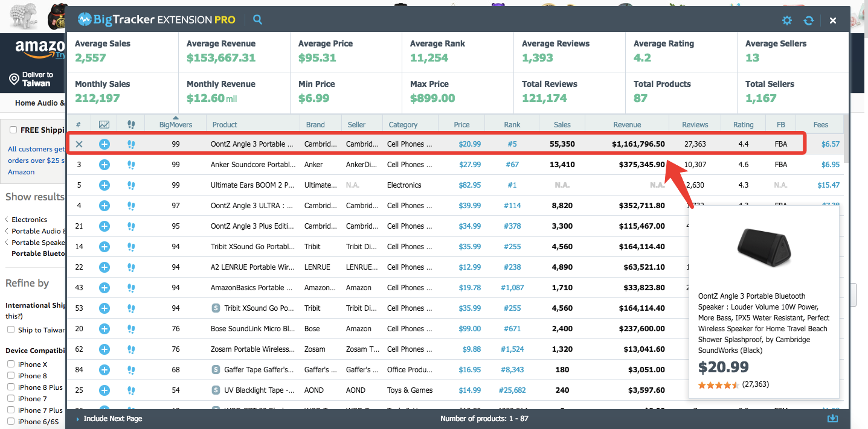Click the plus icon for Anker Soundcore row
868x429 pixels.
point(104,165)
